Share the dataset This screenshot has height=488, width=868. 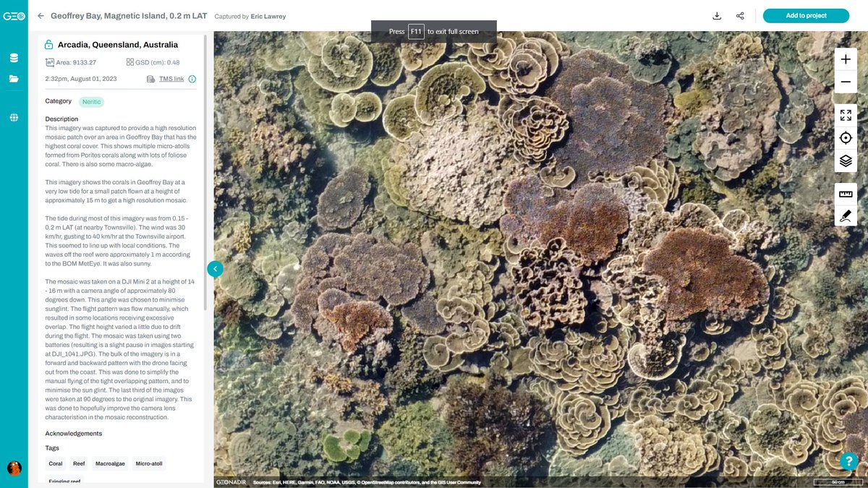pos(740,15)
